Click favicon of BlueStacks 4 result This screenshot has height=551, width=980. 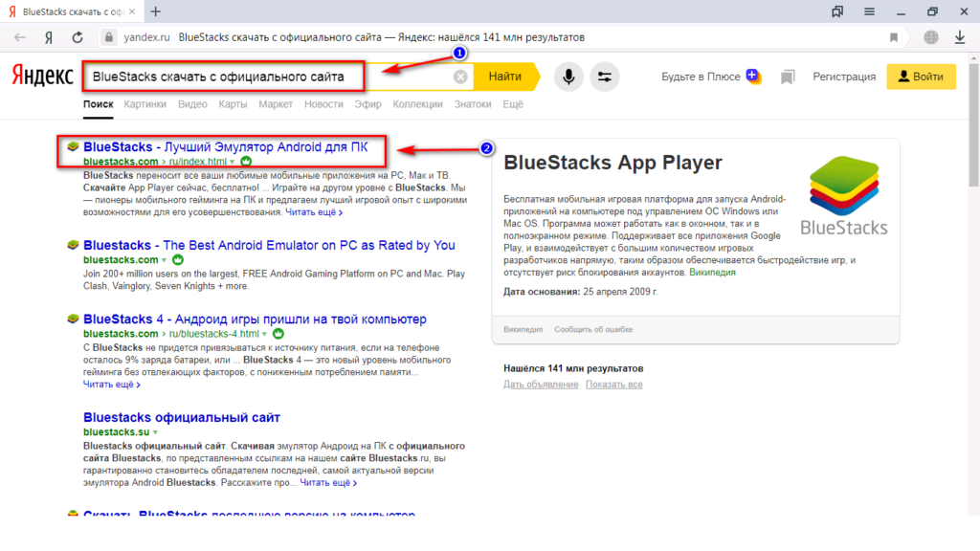tap(73, 320)
